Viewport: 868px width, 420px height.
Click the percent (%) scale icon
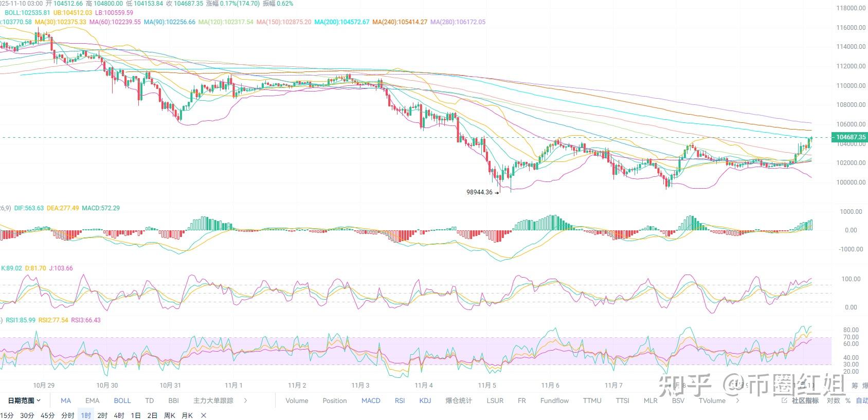tap(847, 400)
